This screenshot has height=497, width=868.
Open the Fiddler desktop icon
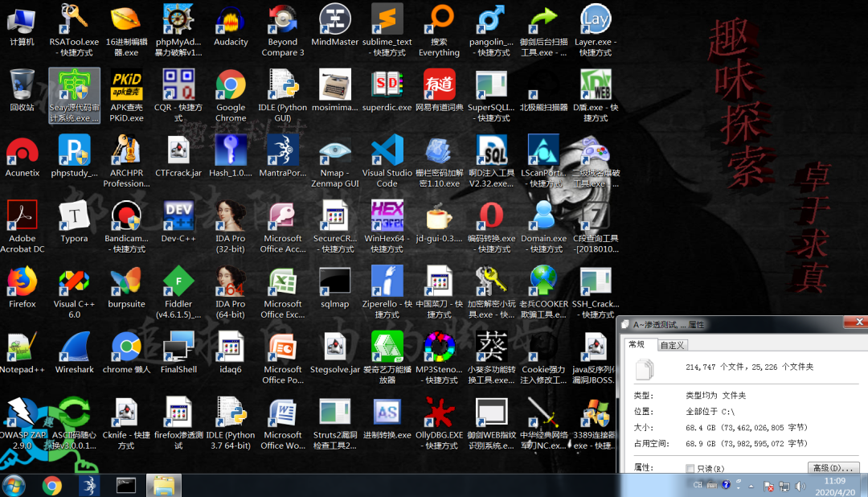point(178,292)
